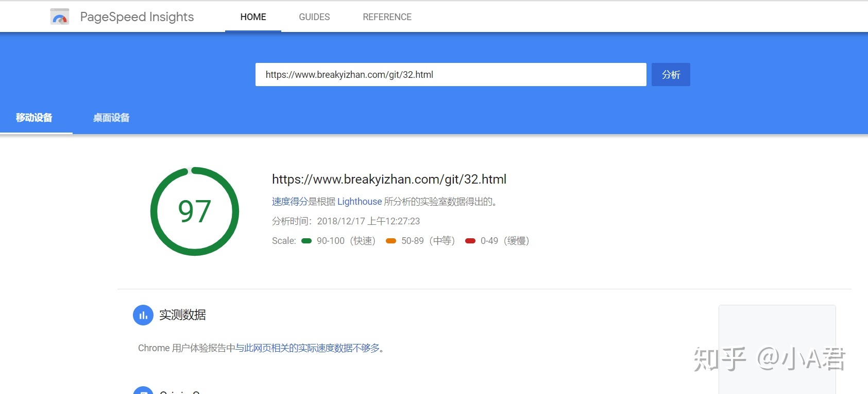The width and height of the screenshot is (868, 394).
Task: Click the analyzed URL heading text
Action: pos(389,179)
